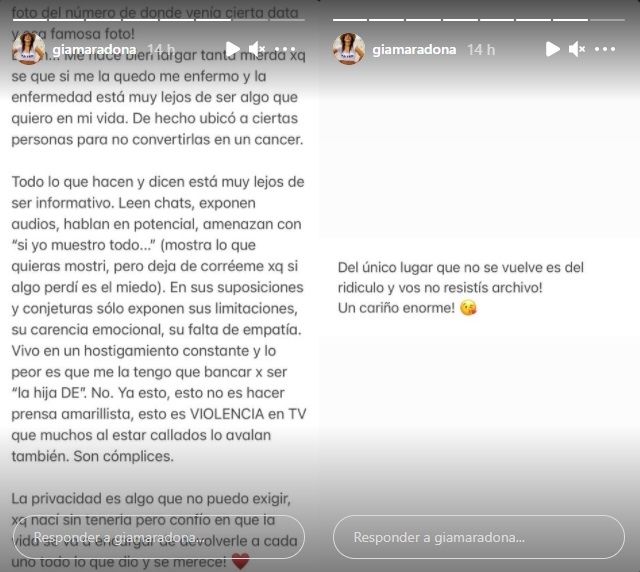
Task: Open giamaradona avatar on left story
Action: 29,49
